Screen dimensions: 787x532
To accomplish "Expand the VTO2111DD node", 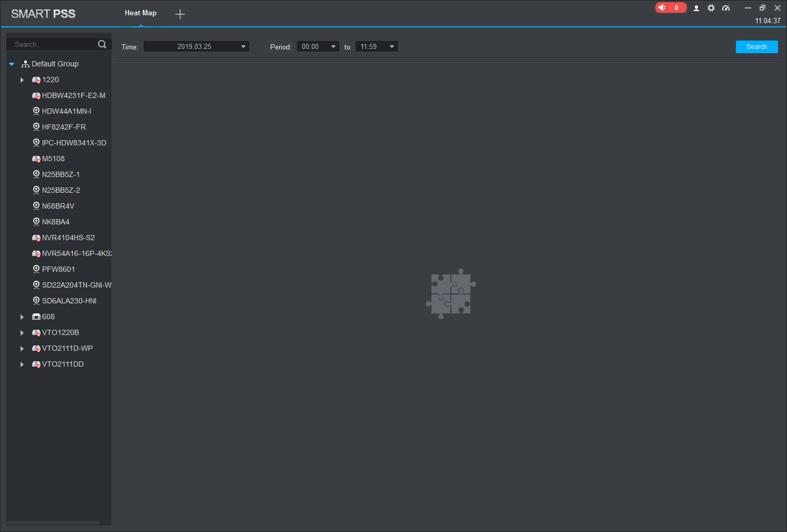I will tap(22, 364).
